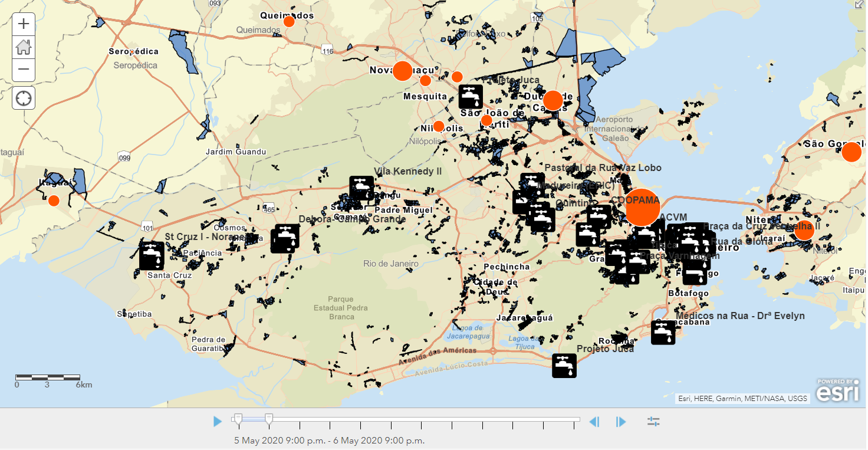
Task: Select the Projeto Juca water tap marker
Action: 564,366
